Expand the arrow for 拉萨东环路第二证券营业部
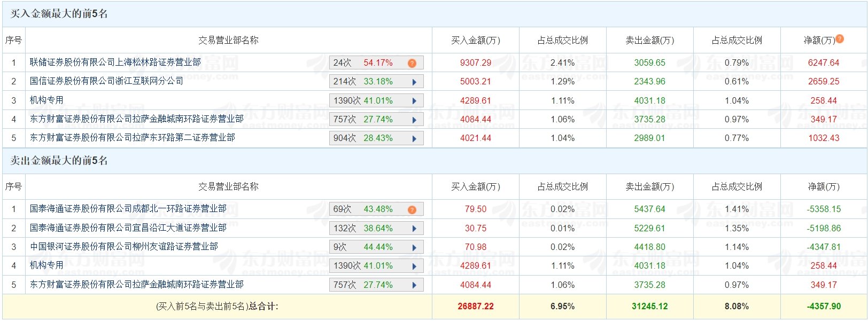The image size is (868, 321). tap(414, 138)
